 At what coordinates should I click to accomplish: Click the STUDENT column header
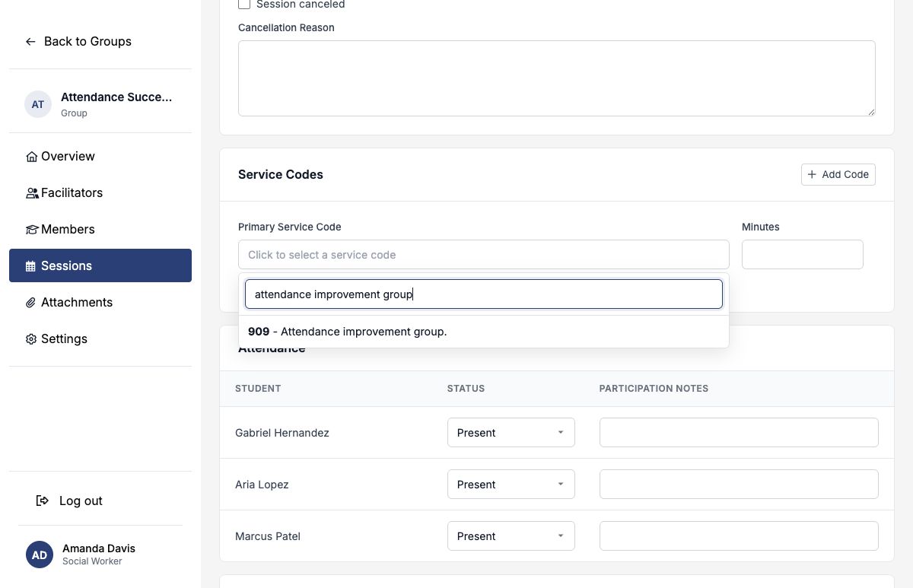tap(258, 389)
